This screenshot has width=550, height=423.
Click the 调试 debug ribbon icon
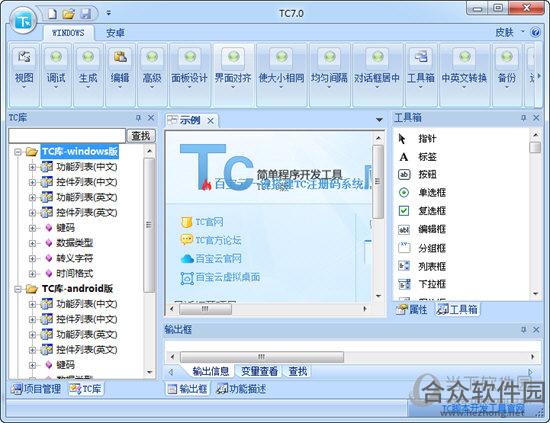pyautogui.click(x=56, y=57)
